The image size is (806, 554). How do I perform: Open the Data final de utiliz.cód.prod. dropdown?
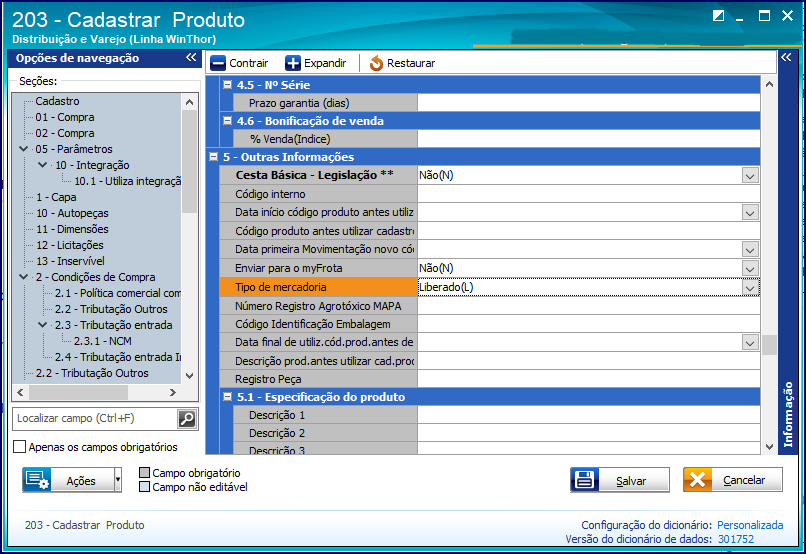(x=750, y=342)
